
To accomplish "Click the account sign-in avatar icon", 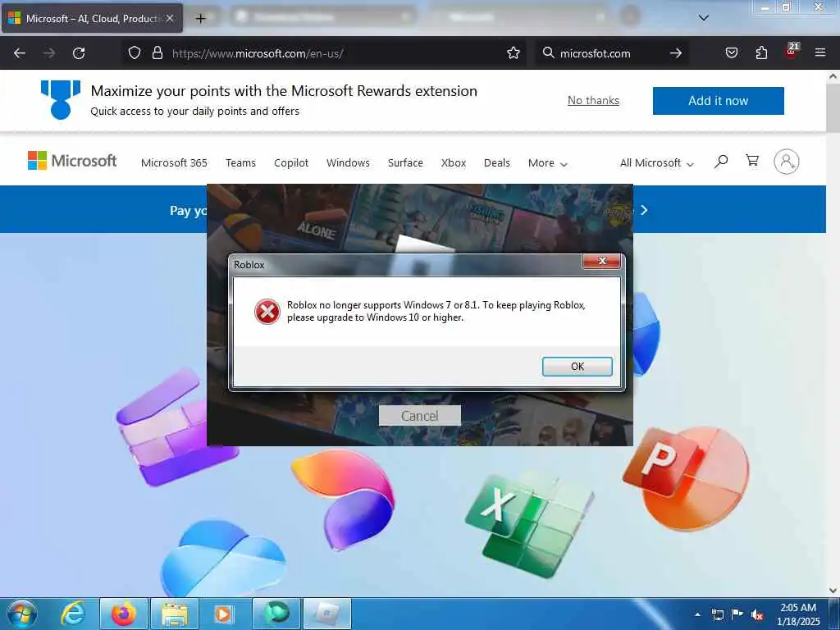I will 787,162.
